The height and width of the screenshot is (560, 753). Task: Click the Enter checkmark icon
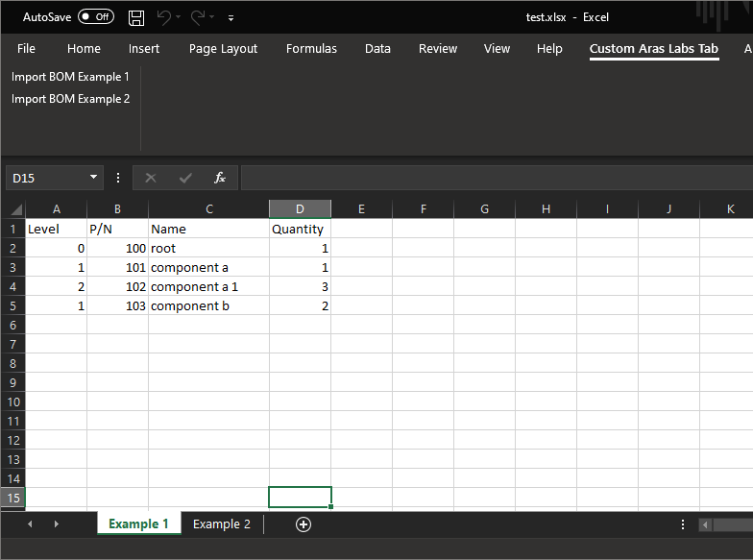click(x=185, y=179)
